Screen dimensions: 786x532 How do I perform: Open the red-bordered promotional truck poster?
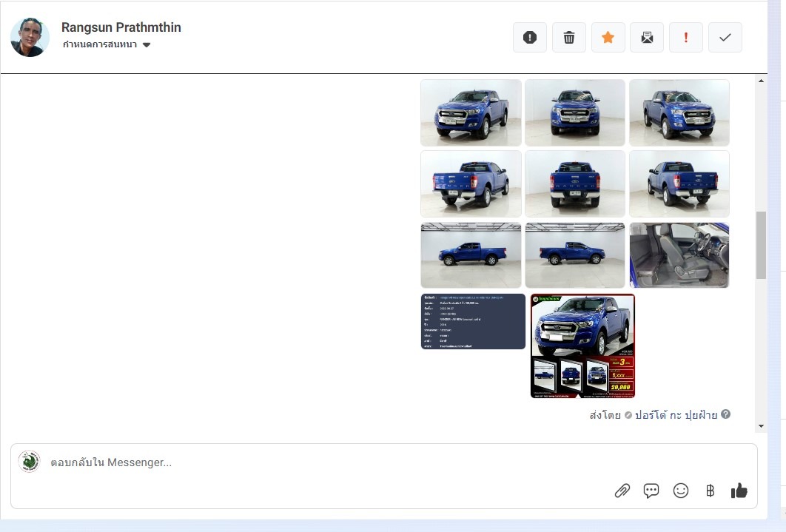pyautogui.click(x=582, y=346)
